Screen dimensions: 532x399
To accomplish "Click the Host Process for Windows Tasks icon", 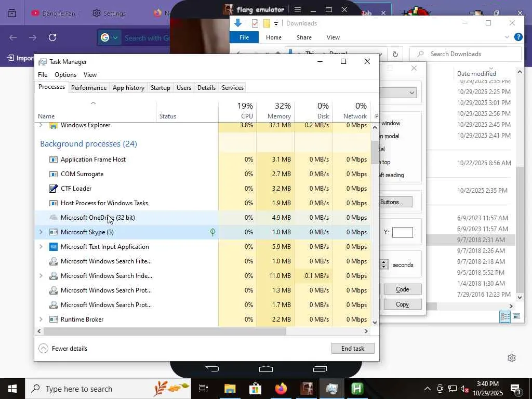I will 54,203.
